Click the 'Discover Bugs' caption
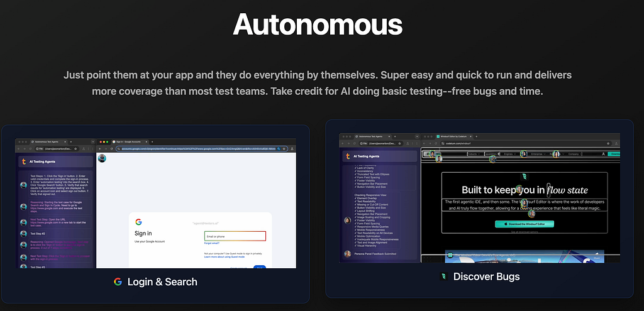The height and width of the screenshot is (311, 644). 486,276
